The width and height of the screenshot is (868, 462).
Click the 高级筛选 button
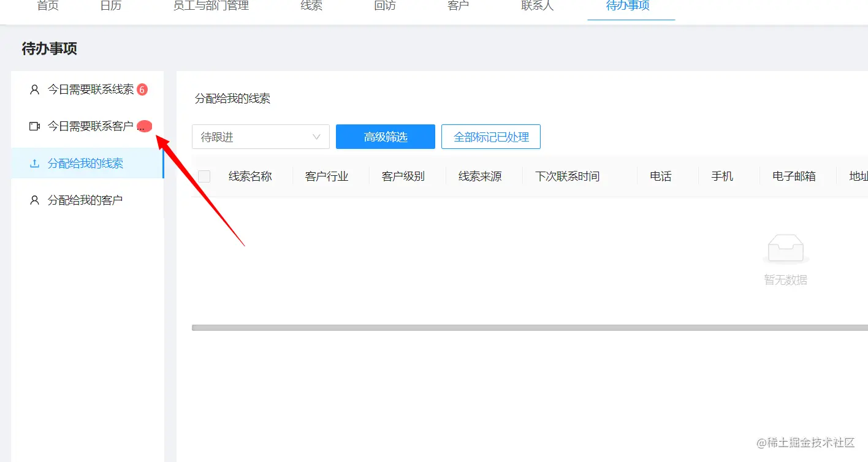click(386, 137)
